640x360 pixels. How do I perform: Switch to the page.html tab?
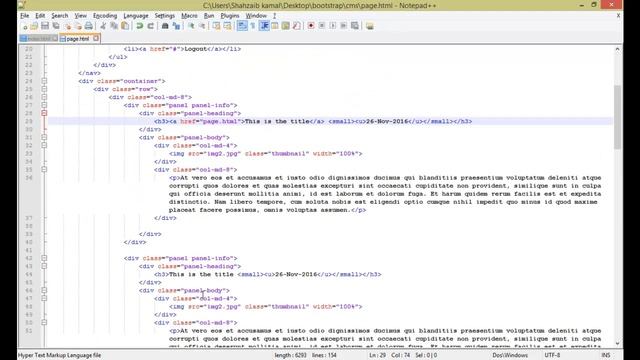(x=78, y=39)
